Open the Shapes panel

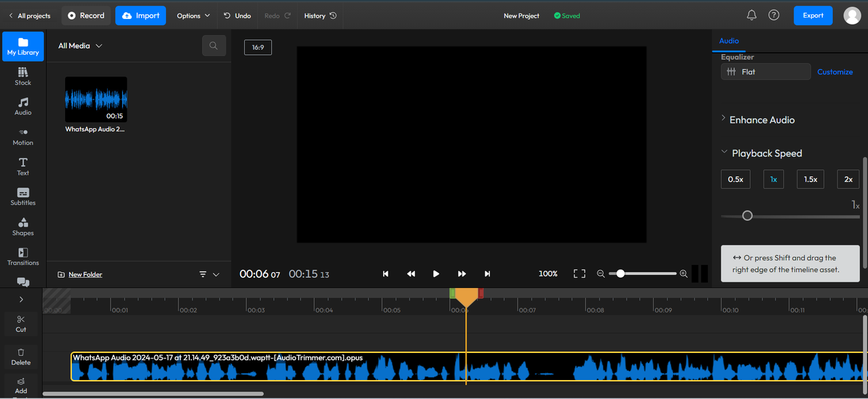[x=23, y=227]
